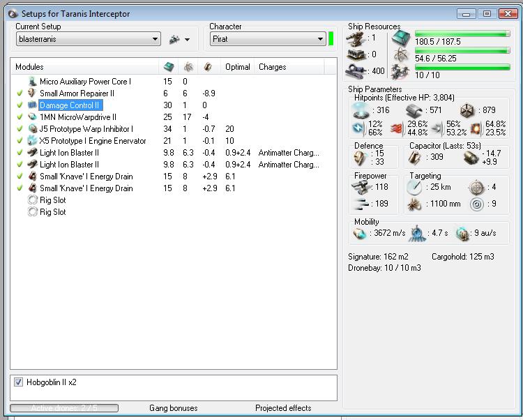Toggle the J5 Prototype Warp Inhibitor I checkmark
523x420 pixels.
(x=20, y=129)
